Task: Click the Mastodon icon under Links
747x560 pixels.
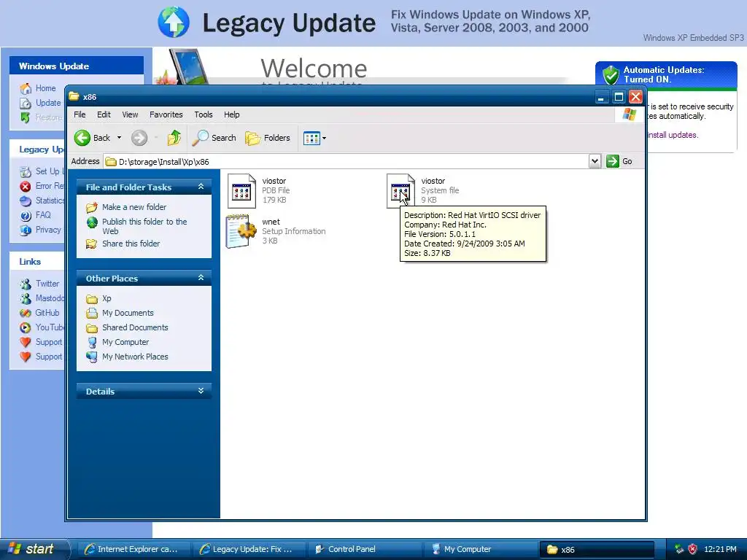Action: click(x=26, y=298)
